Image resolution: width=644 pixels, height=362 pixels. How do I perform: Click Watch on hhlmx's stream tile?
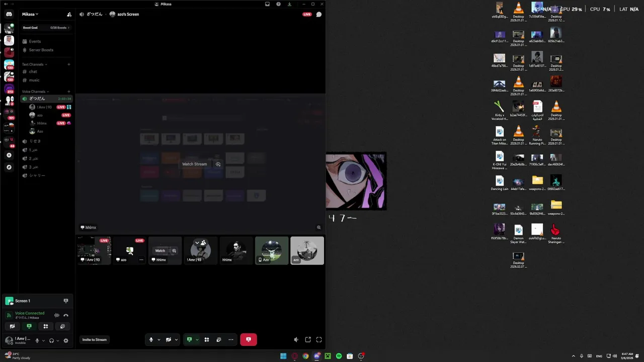click(x=160, y=250)
